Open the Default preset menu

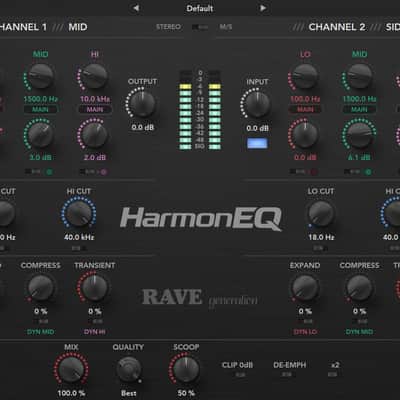[x=200, y=8]
